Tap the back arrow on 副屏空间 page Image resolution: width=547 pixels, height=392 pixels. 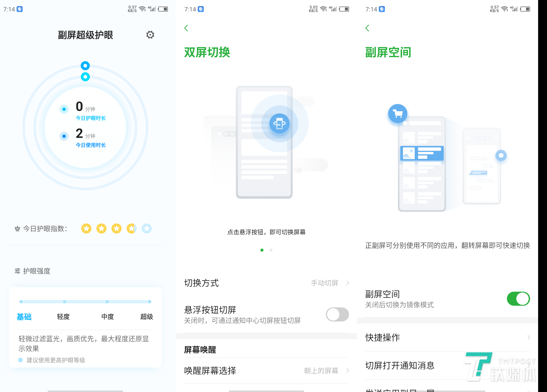coord(368,28)
